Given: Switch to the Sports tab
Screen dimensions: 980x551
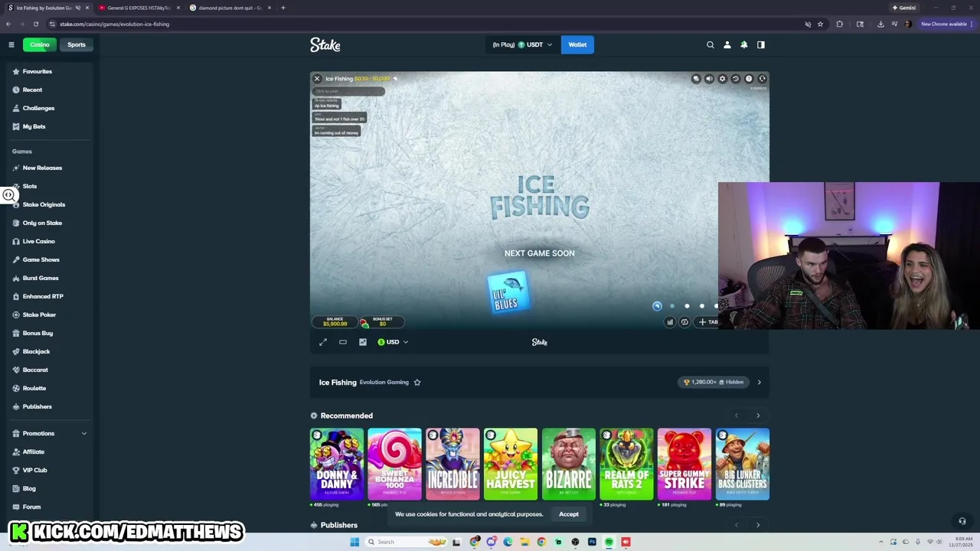Looking at the screenshot, I should click(77, 44).
